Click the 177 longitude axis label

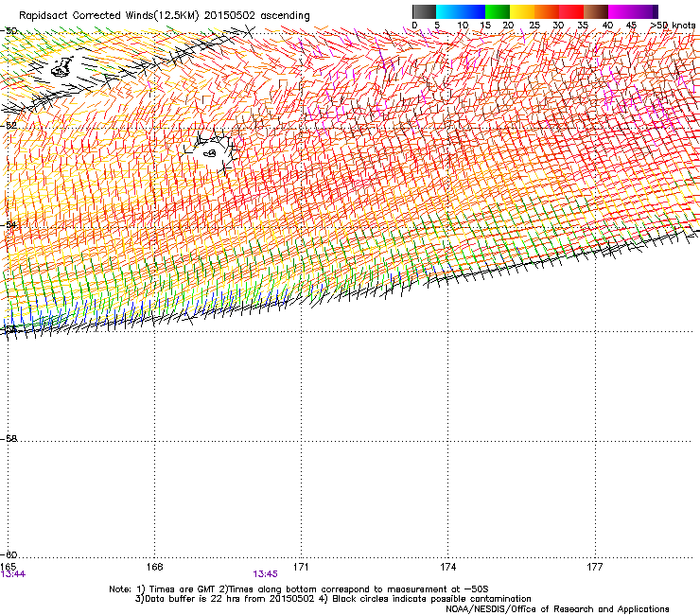click(x=595, y=567)
